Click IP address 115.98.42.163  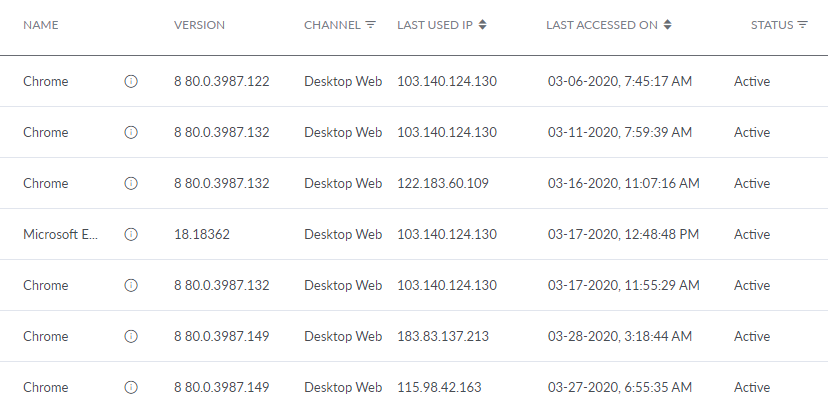(x=440, y=387)
